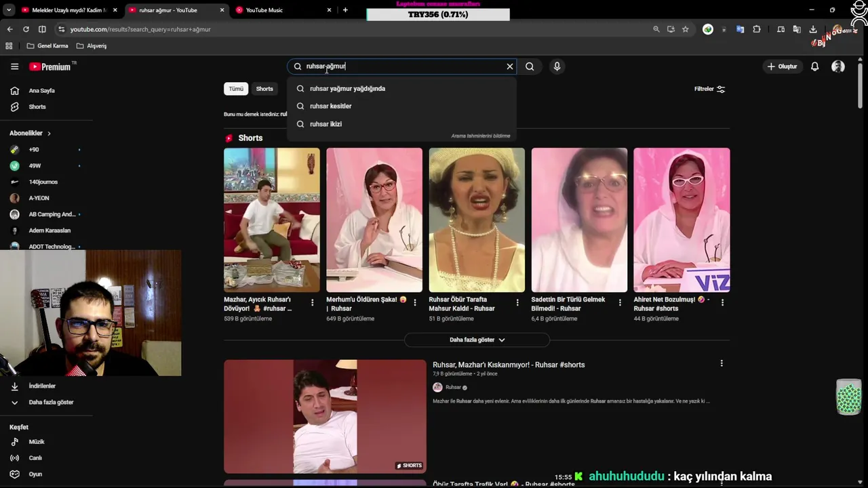Open the account avatar menu
The width and height of the screenshot is (868, 488).
[838, 66]
